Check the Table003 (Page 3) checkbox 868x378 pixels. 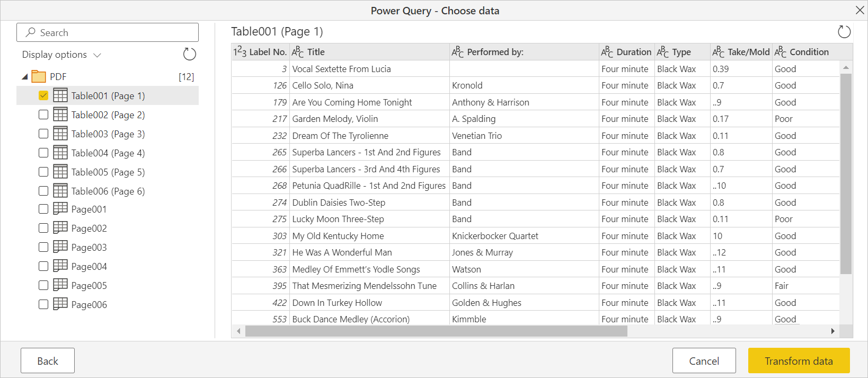click(43, 134)
